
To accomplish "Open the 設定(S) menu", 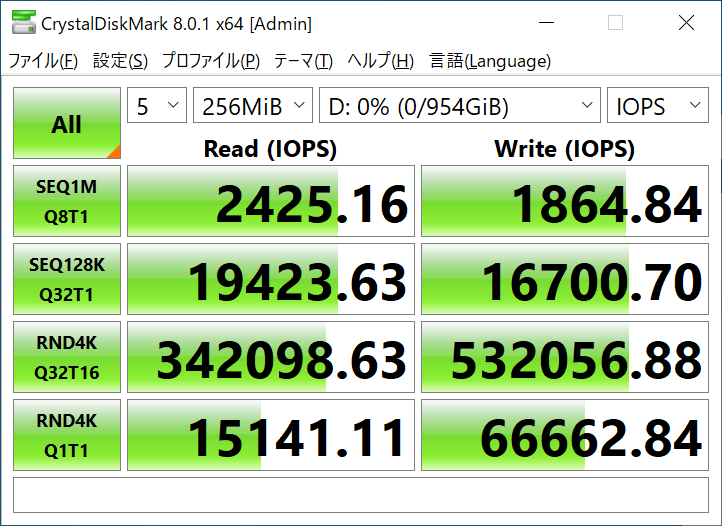I will click(x=120, y=61).
